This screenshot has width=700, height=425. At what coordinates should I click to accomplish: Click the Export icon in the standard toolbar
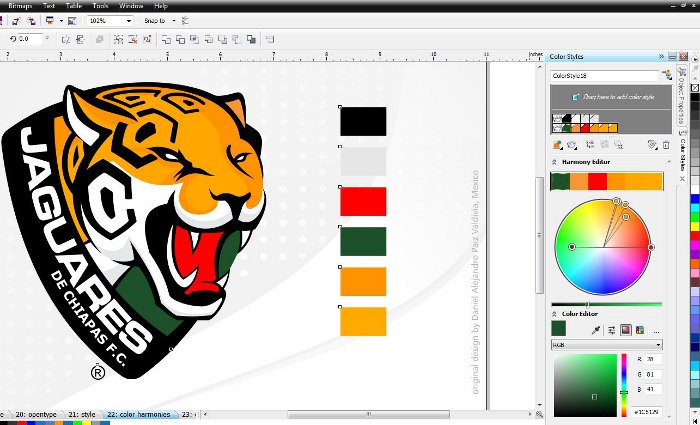pos(31,21)
